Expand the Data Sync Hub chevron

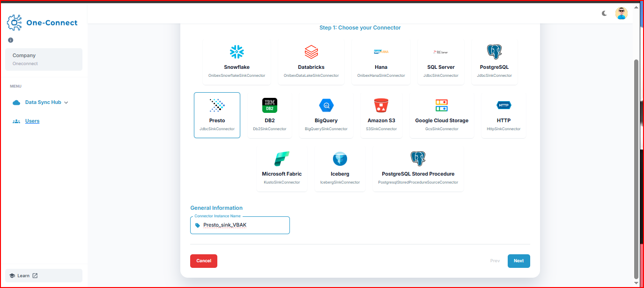(66, 103)
